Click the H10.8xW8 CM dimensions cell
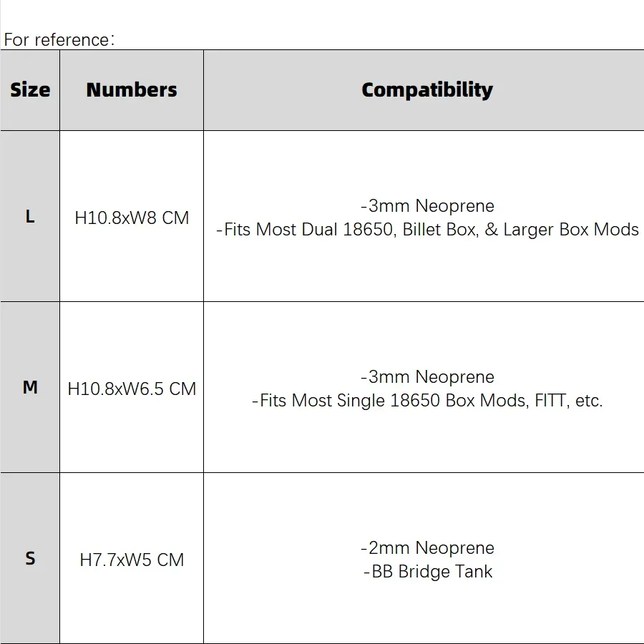 pos(132,218)
